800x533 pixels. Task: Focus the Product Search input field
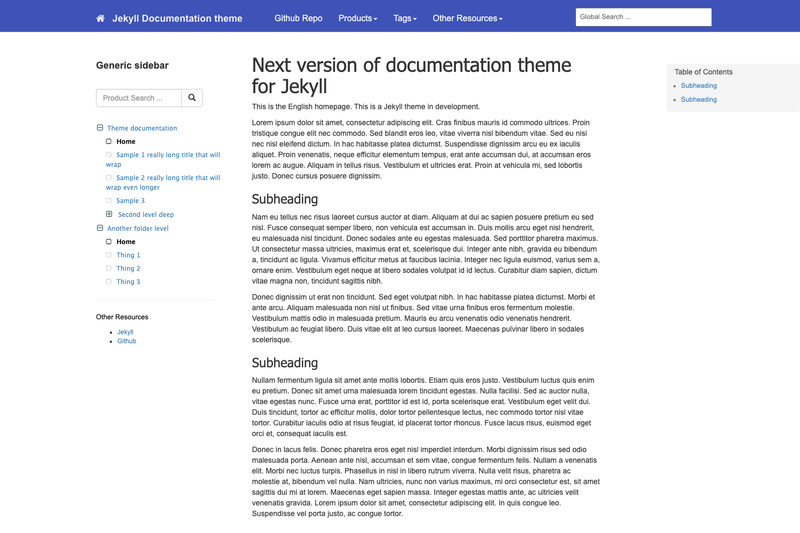point(139,98)
